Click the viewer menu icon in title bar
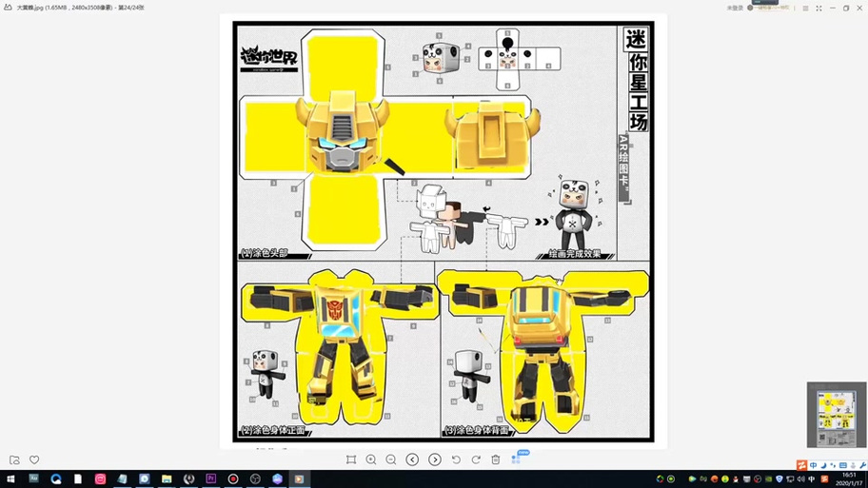 [805, 9]
